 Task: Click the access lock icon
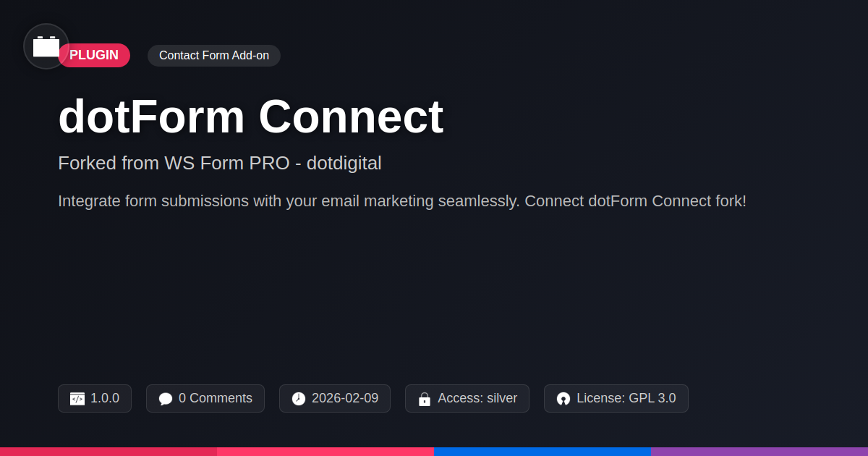[x=425, y=399]
